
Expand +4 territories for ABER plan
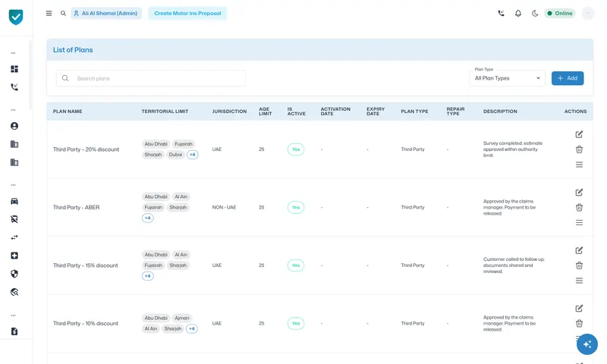coord(147,218)
